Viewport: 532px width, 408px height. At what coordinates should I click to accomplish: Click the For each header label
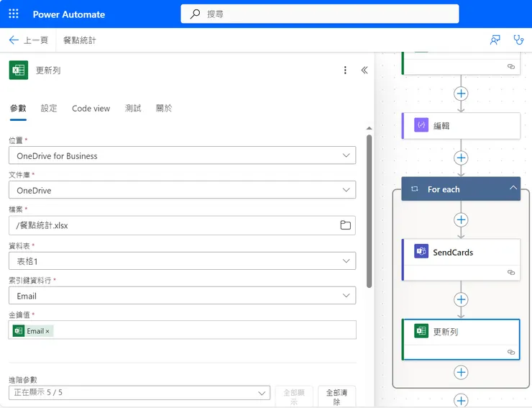point(444,189)
